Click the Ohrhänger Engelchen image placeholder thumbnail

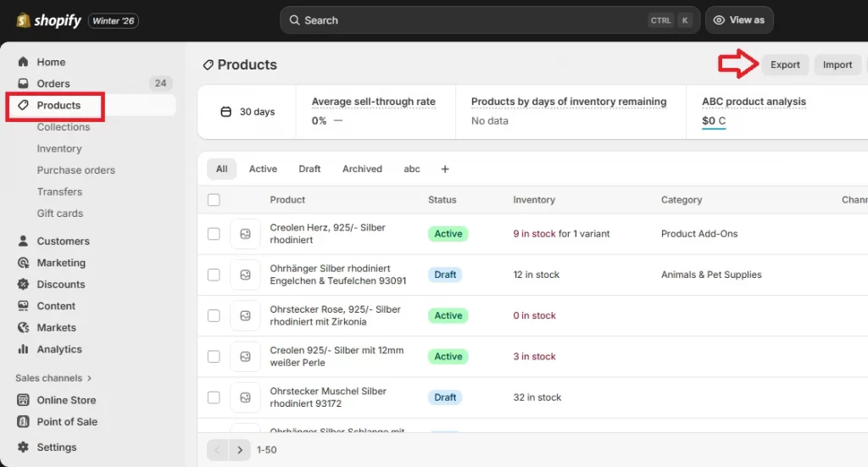(x=245, y=275)
